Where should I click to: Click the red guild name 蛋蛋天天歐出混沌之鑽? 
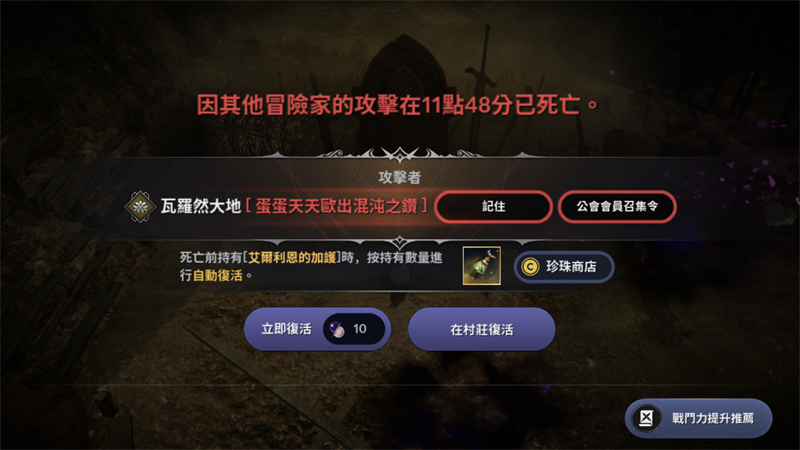[x=337, y=206]
